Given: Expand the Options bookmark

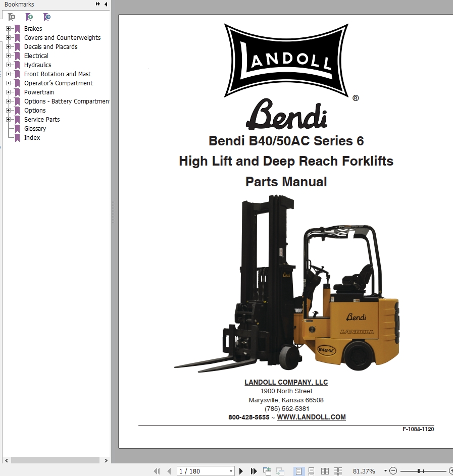Looking at the screenshot, I should click(8, 111).
